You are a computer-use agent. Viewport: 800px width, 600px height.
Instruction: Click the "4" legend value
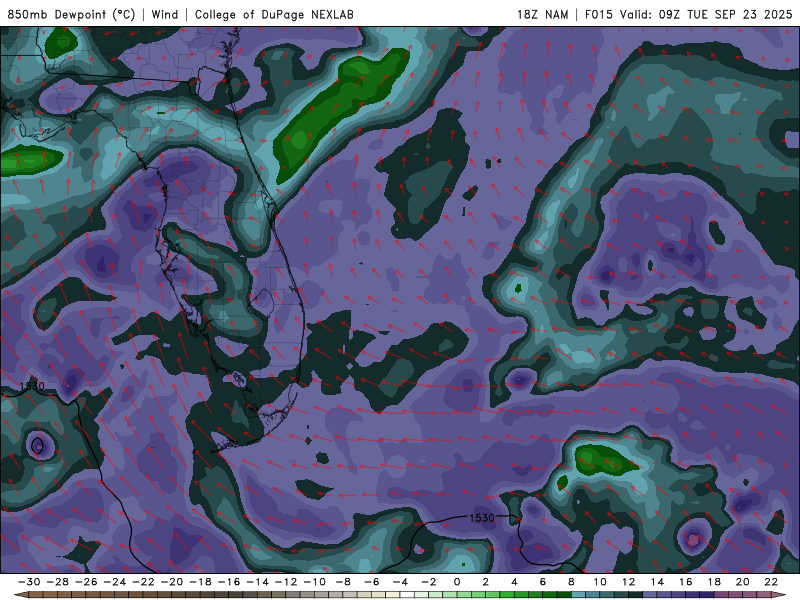[x=514, y=582]
